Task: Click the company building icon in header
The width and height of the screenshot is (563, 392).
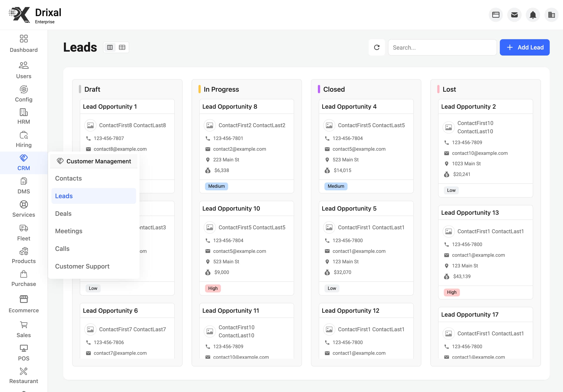Action: point(551,15)
